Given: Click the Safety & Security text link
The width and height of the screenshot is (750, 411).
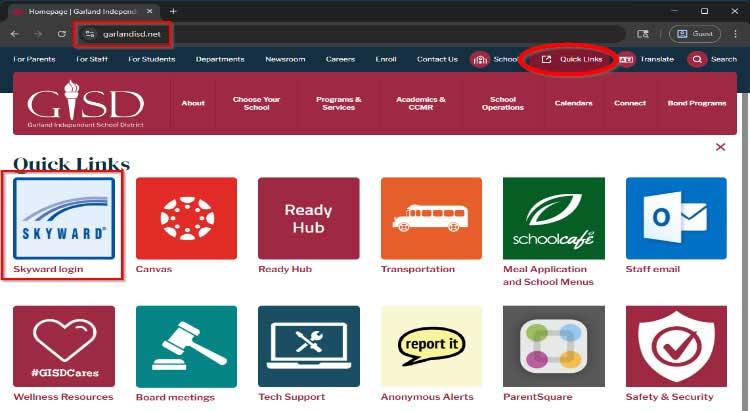Looking at the screenshot, I should click(670, 397).
